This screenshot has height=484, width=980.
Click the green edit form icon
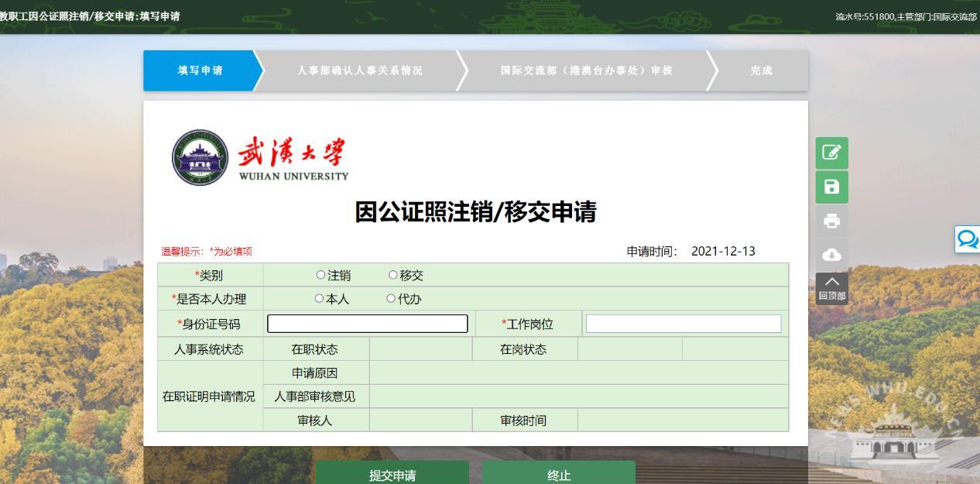pyautogui.click(x=831, y=153)
